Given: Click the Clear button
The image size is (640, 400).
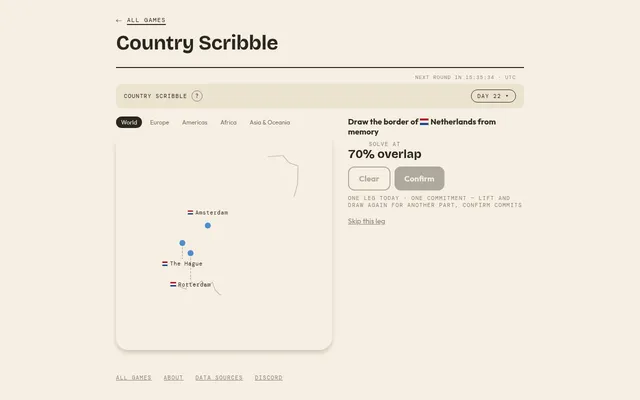Looking at the screenshot, I should (x=369, y=178).
